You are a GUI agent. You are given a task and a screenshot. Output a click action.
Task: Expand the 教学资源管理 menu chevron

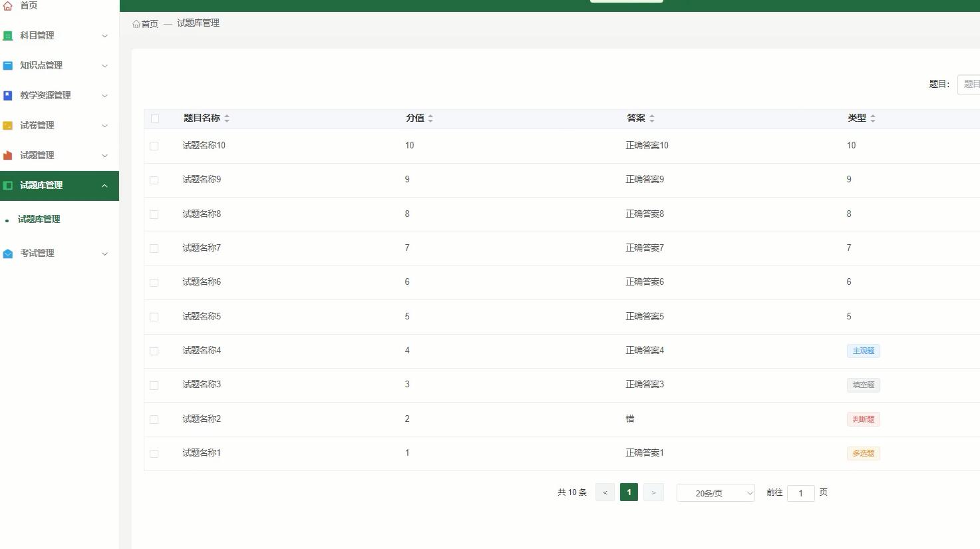(104, 96)
